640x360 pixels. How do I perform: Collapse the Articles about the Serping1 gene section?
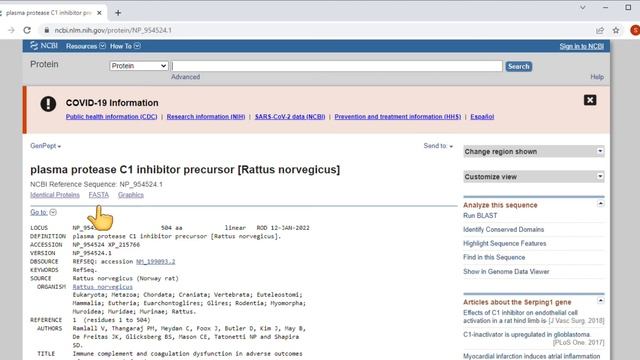click(x=600, y=300)
